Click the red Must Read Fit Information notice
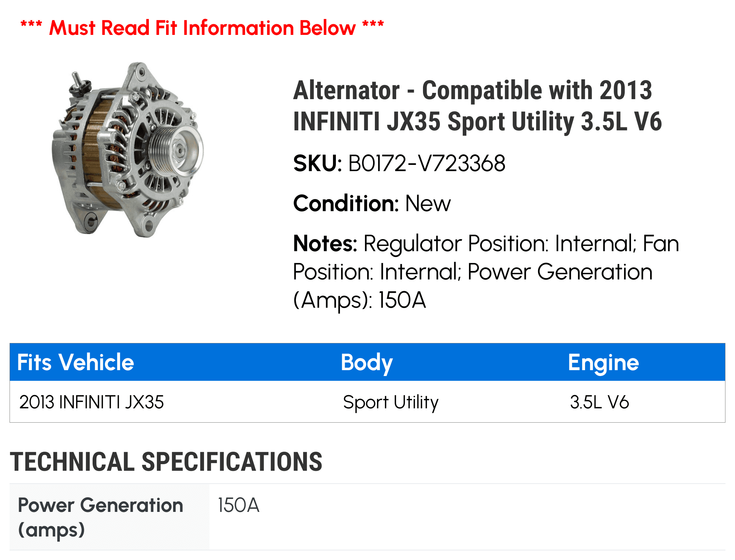 pyautogui.click(x=202, y=28)
